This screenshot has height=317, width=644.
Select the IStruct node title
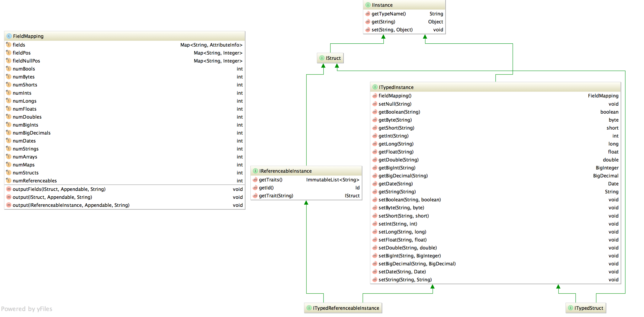(x=333, y=58)
